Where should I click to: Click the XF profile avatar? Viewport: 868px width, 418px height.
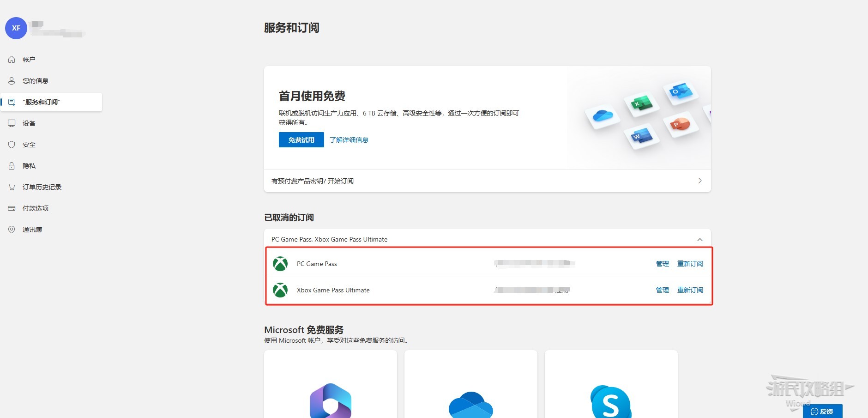[16, 28]
